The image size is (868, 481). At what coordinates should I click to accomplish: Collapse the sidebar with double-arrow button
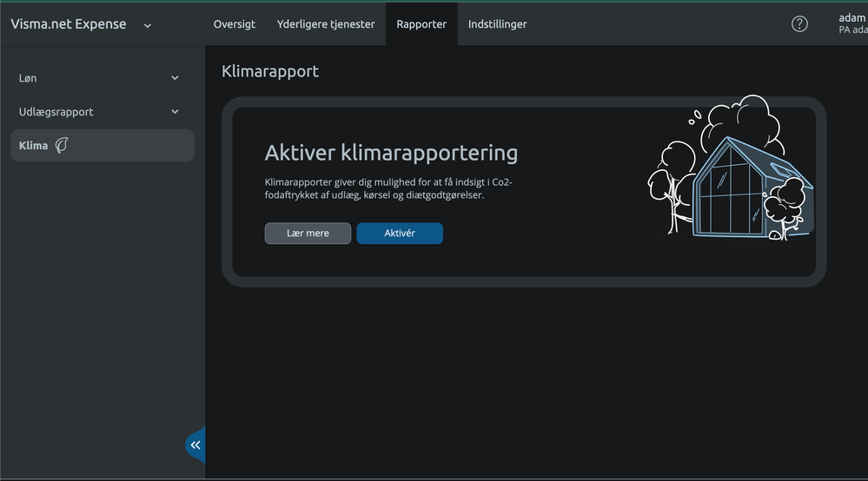[x=195, y=445]
